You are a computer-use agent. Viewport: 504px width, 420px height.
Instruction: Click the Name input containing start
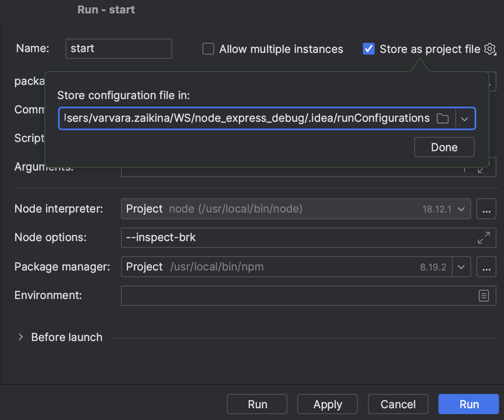[118, 49]
